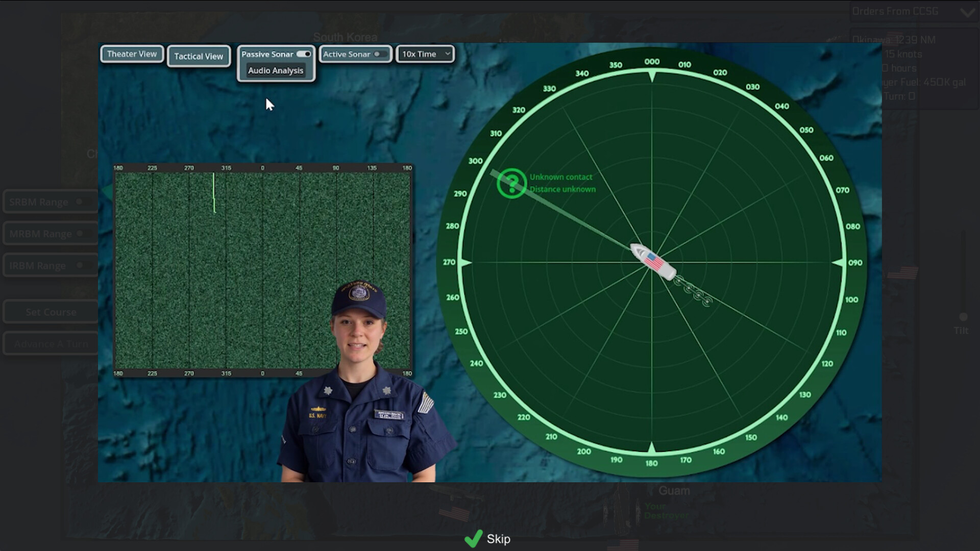
Task: Switch to Theater View
Action: click(132, 54)
